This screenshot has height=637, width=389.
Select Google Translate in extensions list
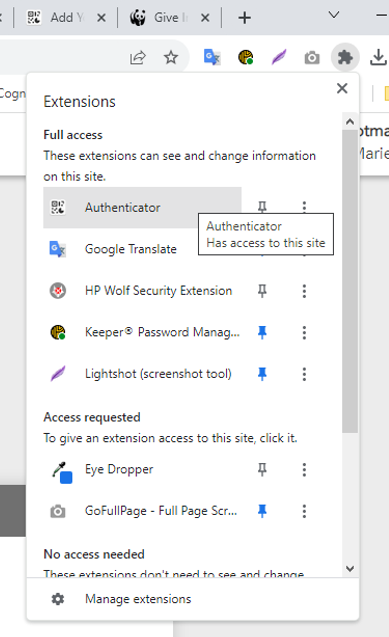142,249
